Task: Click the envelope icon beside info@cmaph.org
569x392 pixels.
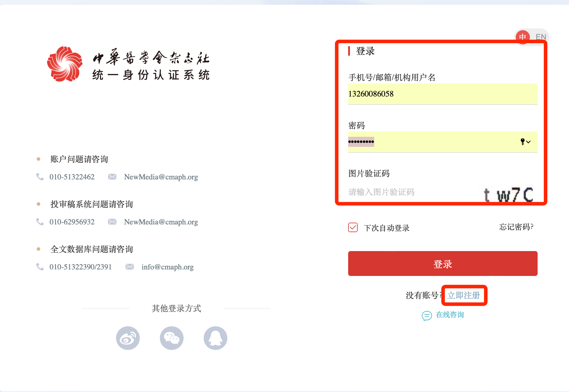Action: [x=130, y=267]
